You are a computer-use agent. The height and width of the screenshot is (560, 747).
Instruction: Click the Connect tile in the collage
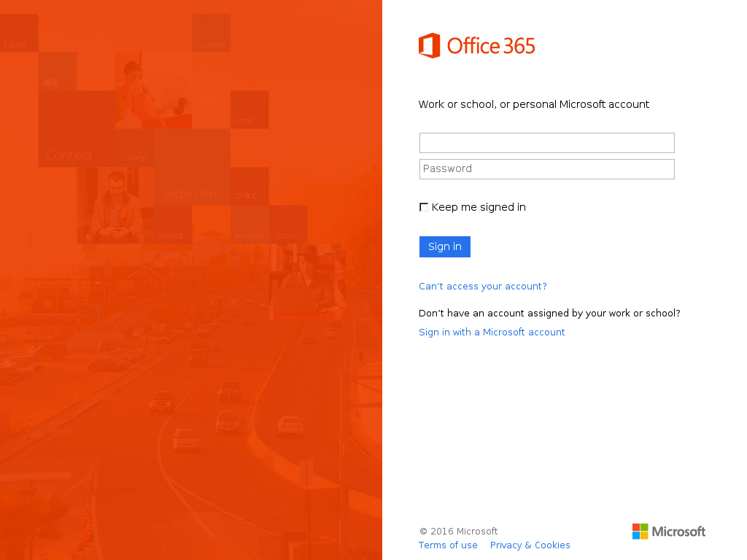77,128
